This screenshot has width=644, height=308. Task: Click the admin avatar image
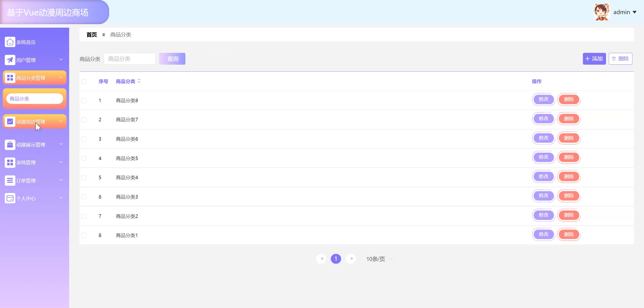pyautogui.click(x=601, y=12)
